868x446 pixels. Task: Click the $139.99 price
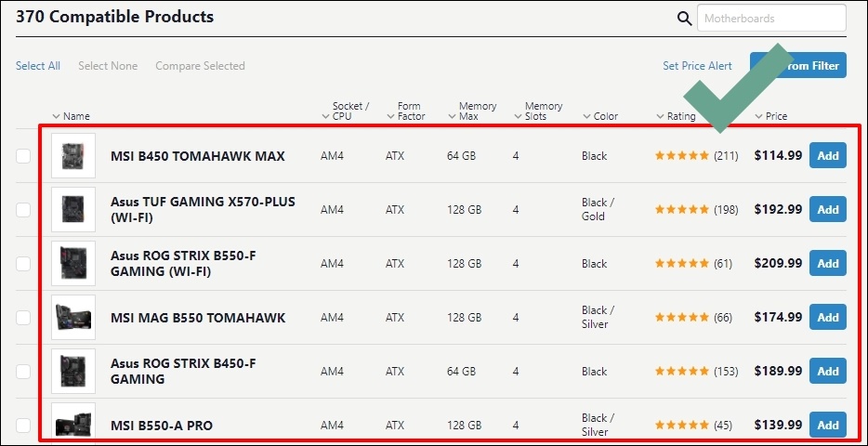[x=778, y=425]
